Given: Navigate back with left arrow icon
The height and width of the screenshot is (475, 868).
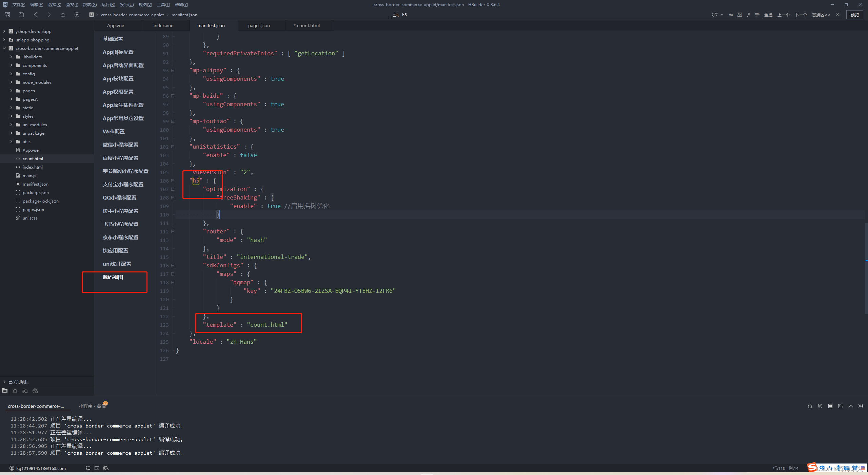Looking at the screenshot, I should tap(35, 15).
